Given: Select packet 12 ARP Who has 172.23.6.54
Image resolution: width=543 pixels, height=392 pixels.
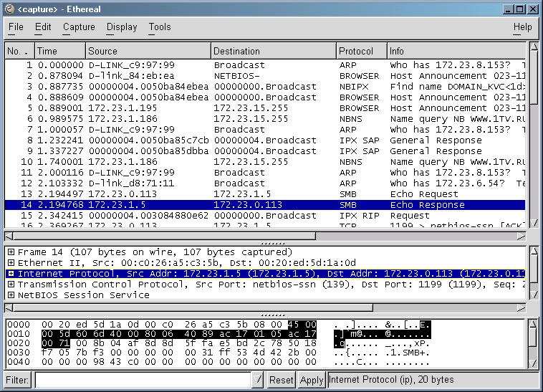Looking at the screenshot, I should point(265,183).
